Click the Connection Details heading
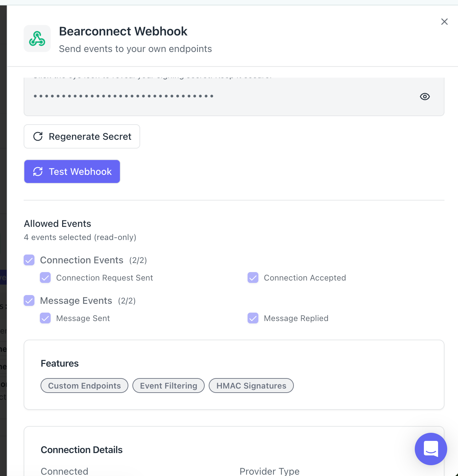Viewport: 458px width, 476px height. click(x=82, y=450)
